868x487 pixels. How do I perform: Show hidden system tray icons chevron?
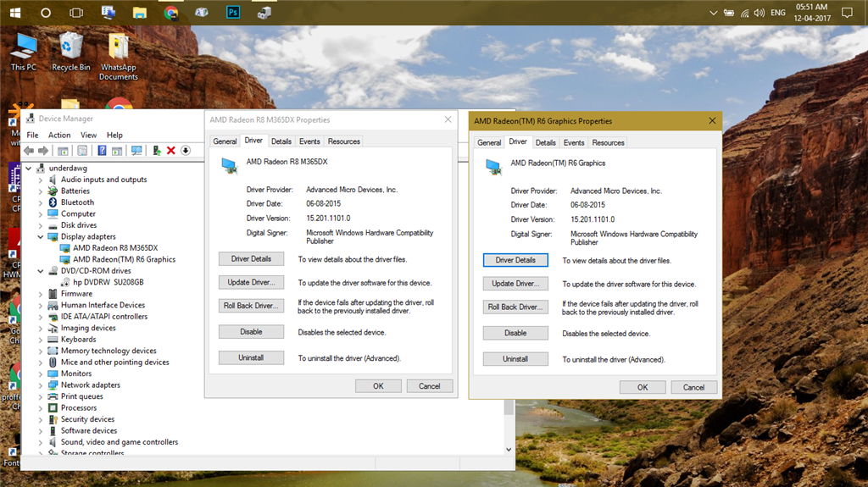click(x=714, y=13)
